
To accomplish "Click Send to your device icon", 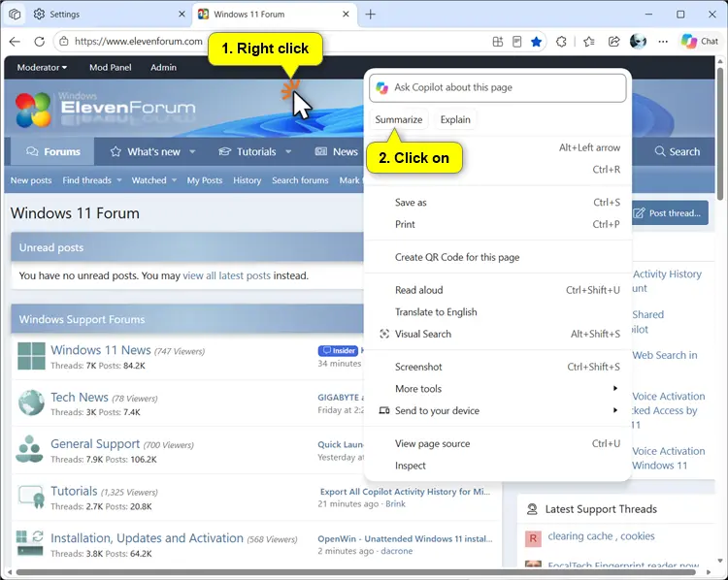I will [384, 410].
